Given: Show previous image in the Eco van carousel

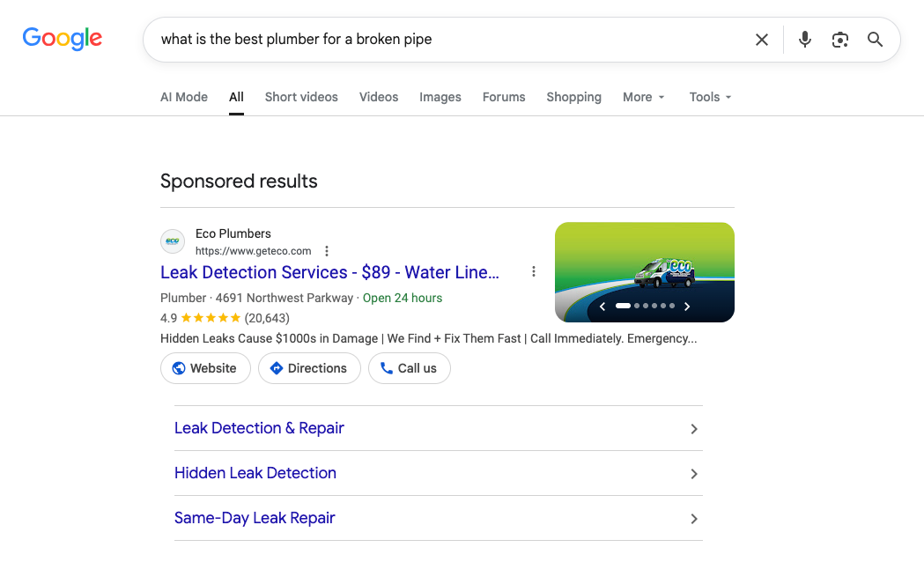Looking at the screenshot, I should pos(602,307).
